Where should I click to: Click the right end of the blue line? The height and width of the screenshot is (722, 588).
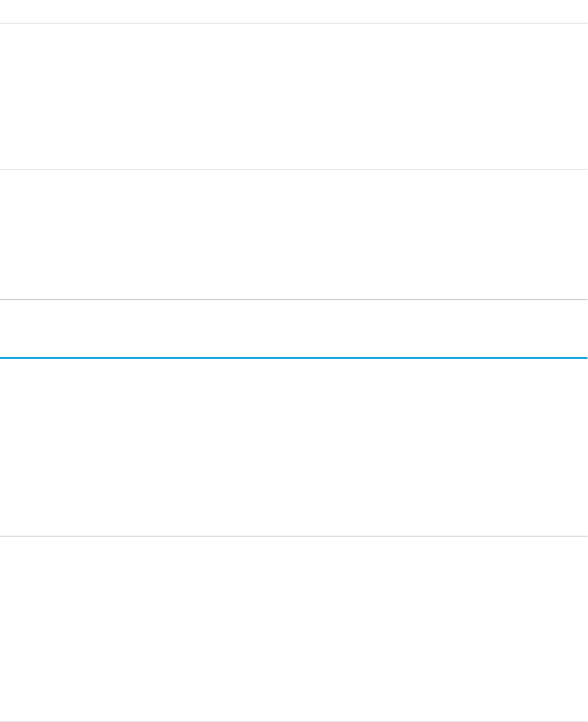pos(585,358)
